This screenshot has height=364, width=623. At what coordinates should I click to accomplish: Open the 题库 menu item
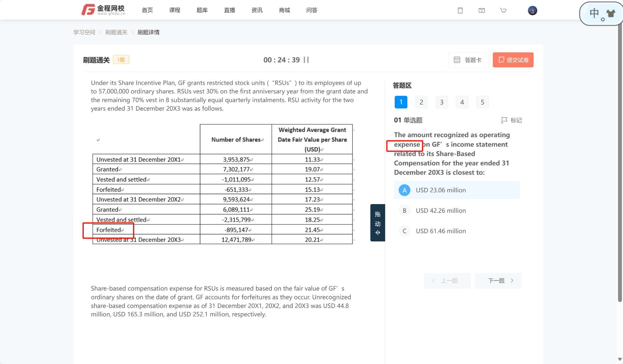202,10
